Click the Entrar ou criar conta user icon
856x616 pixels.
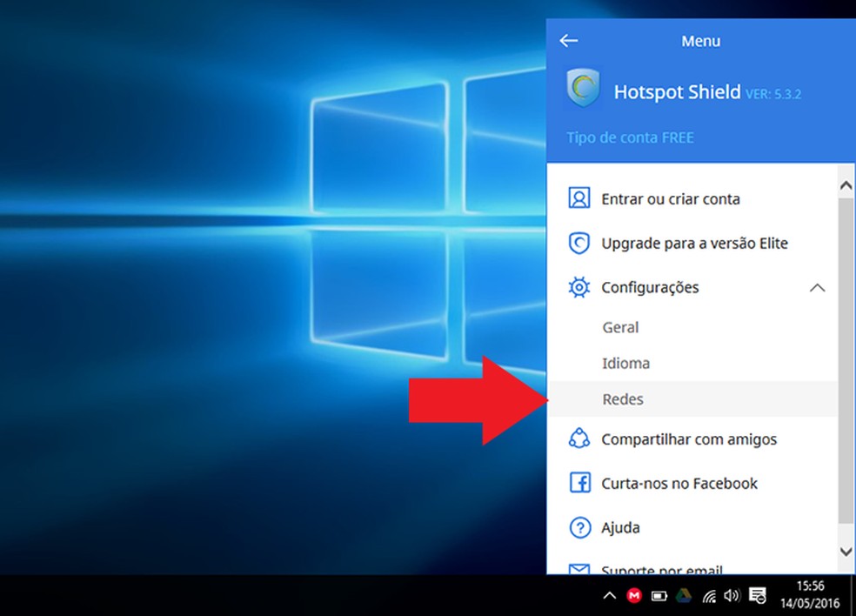[x=578, y=198]
